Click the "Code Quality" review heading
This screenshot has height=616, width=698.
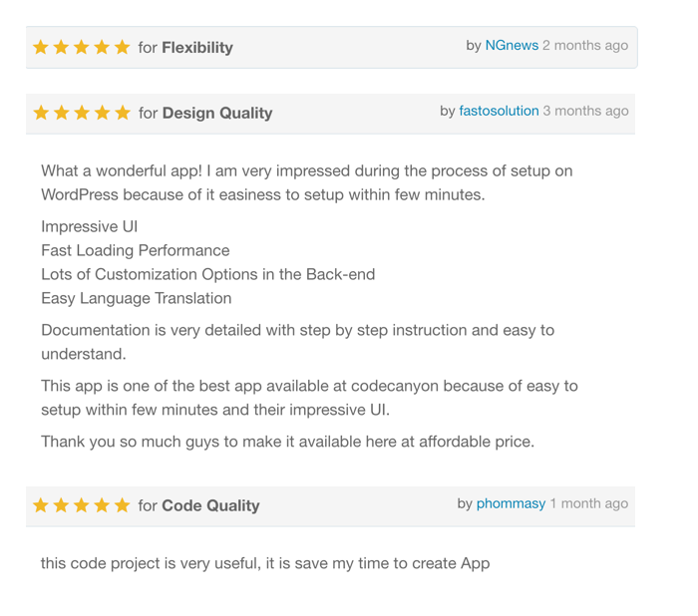tap(210, 506)
